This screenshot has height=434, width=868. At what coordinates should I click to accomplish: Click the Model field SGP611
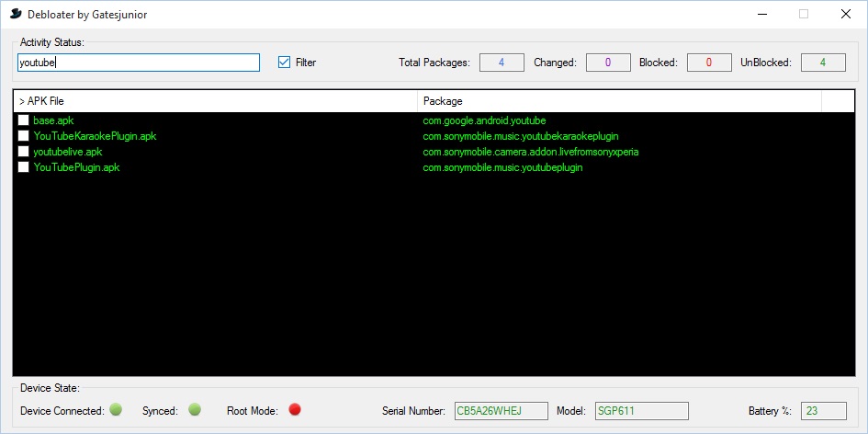pyautogui.click(x=642, y=411)
